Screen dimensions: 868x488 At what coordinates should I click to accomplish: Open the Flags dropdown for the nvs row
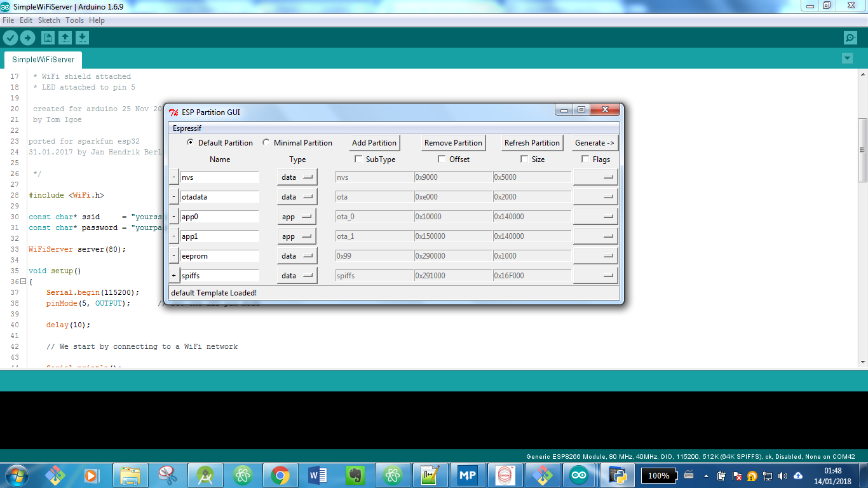(x=595, y=177)
